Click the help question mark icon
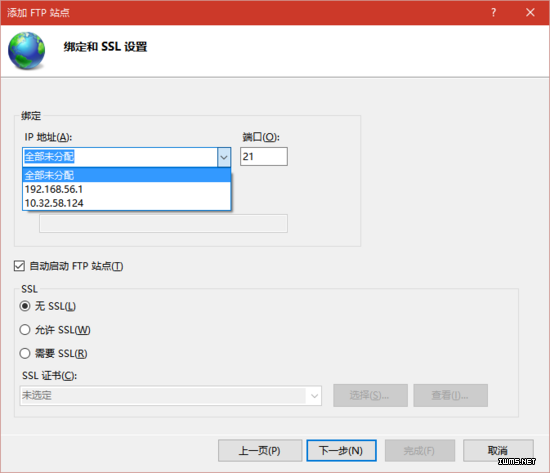550x473 pixels. [x=494, y=13]
